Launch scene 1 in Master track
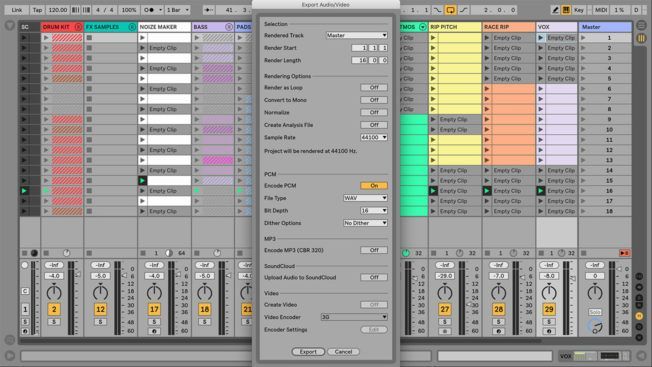 click(x=583, y=38)
